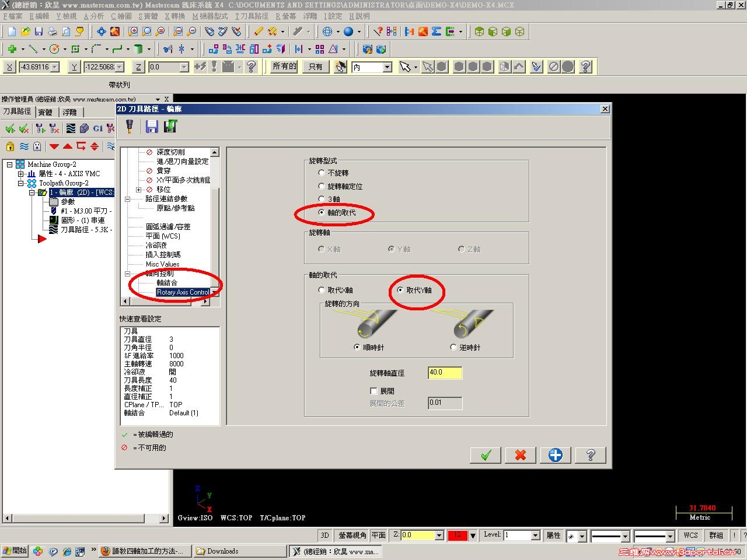Click the Print icon in the toolbar
Screen dimensions: 747x560
52,32
